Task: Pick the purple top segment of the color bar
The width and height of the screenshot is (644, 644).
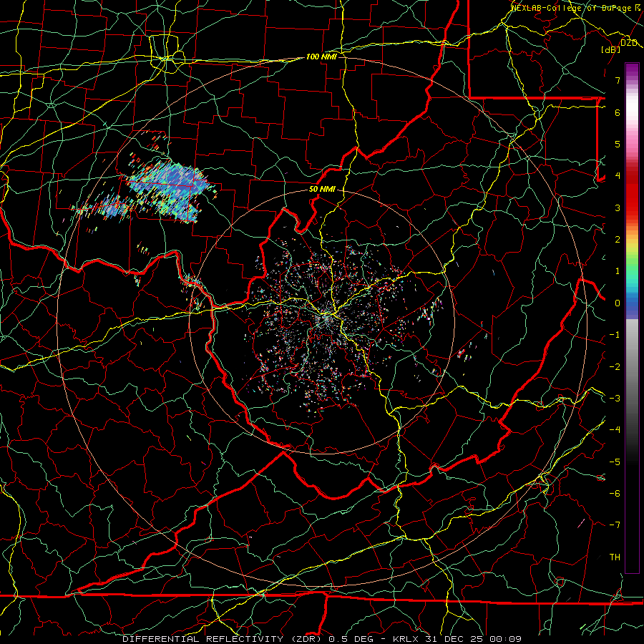Action: click(x=632, y=70)
